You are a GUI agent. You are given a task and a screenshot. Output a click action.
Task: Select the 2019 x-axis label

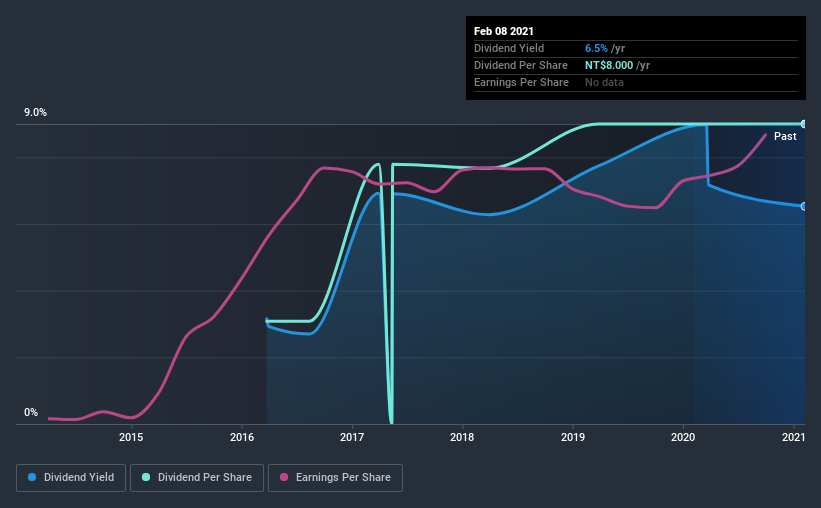point(573,437)
